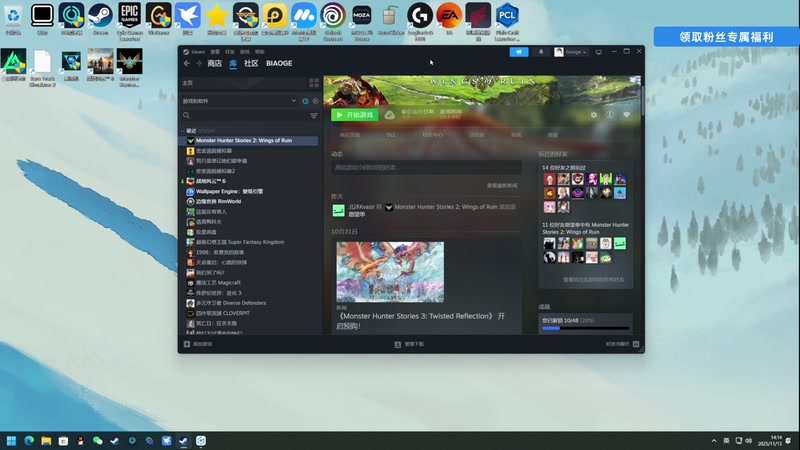Click the 领取粉丝专属福利 banner
The width and height of the screenshot is (800, 450).
[727, 37]
